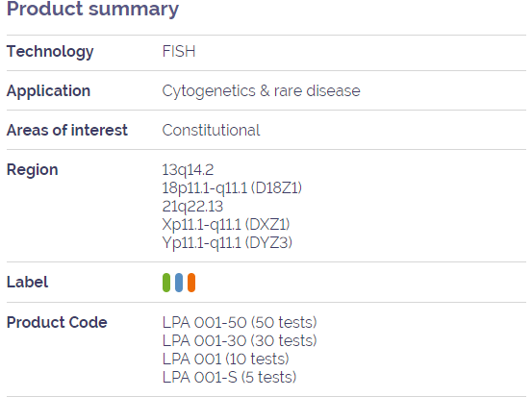Click the blue label color pill
532x397 pixels.
[179, 283]
